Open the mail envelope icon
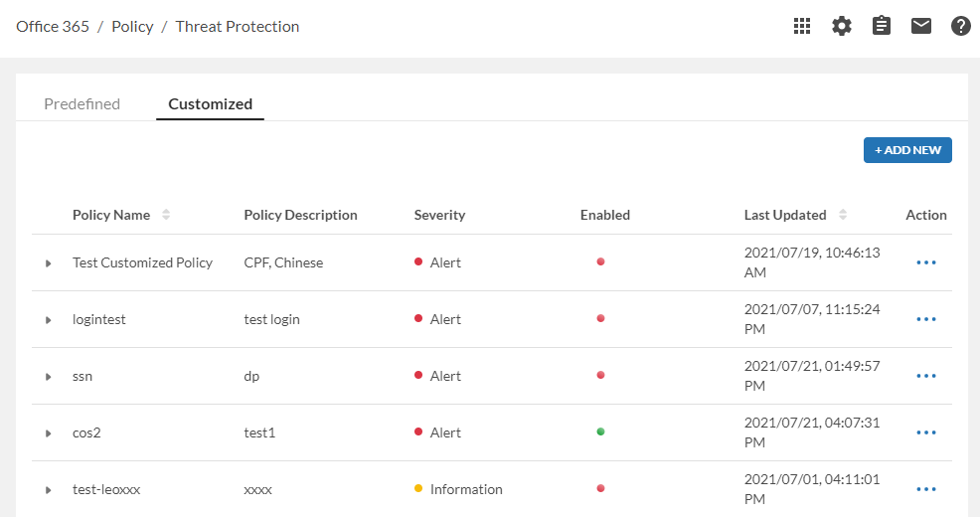Screen dimensions: 980x517 [921, 27]
